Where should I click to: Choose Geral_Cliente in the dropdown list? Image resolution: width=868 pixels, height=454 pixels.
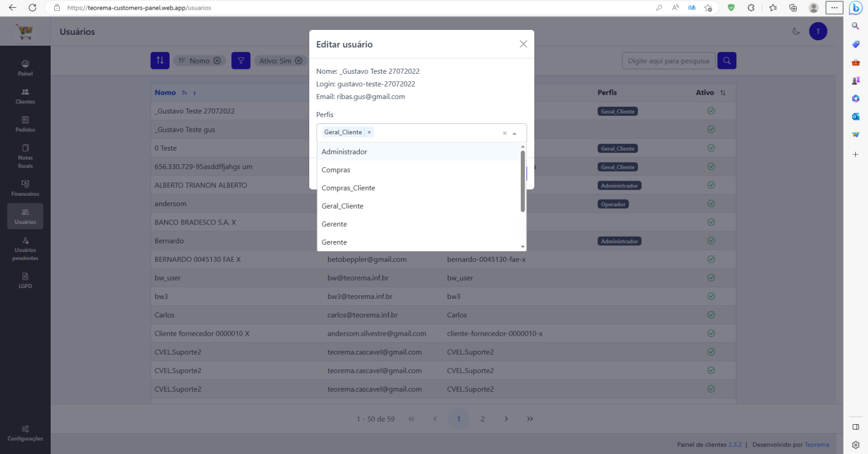coord(418,206)
